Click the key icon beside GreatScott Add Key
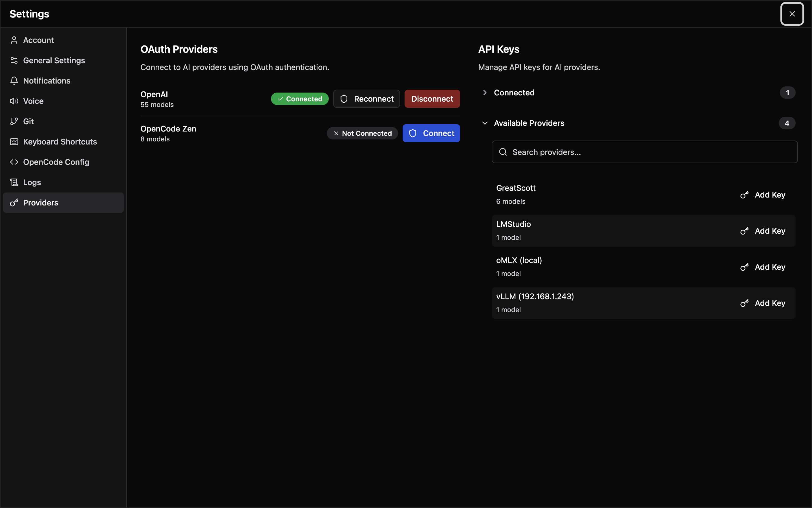This screenshot has height=508, width=812. click(744, 195)
